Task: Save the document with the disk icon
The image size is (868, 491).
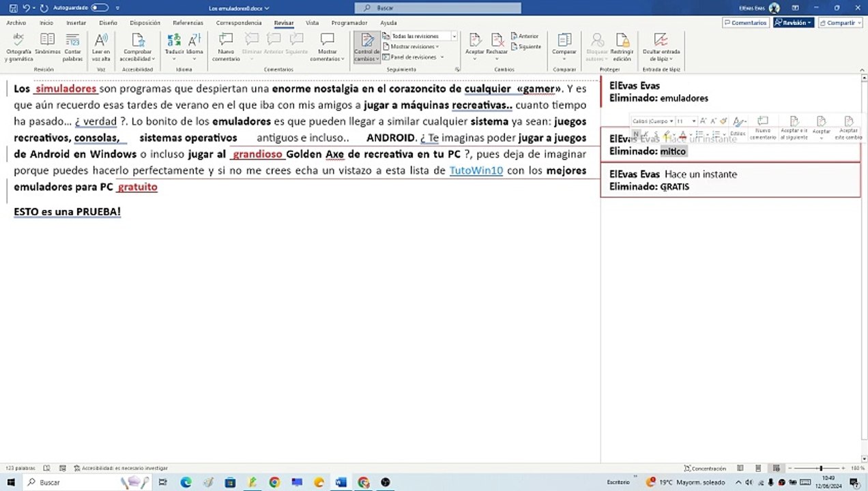Action: point(13,8)
